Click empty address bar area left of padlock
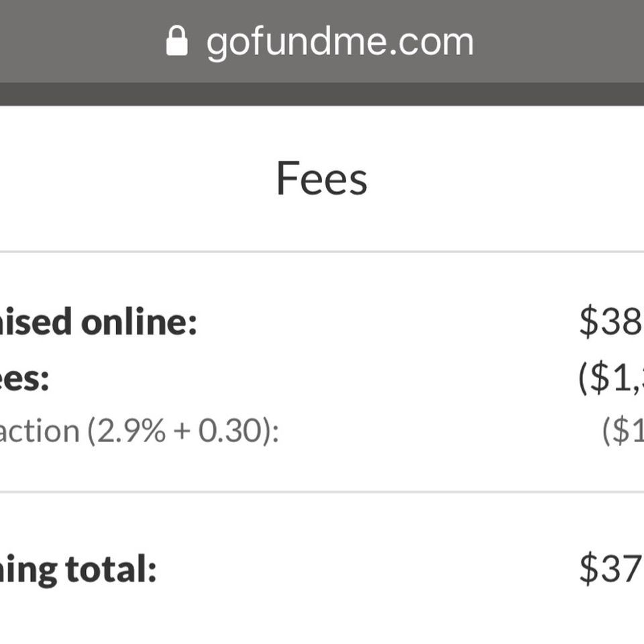Viewport: 644px width, 644px height. [82, 41]
